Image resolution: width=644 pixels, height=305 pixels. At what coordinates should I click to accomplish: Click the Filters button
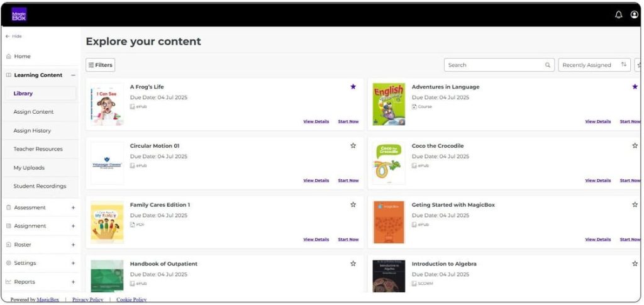(101, 65)
